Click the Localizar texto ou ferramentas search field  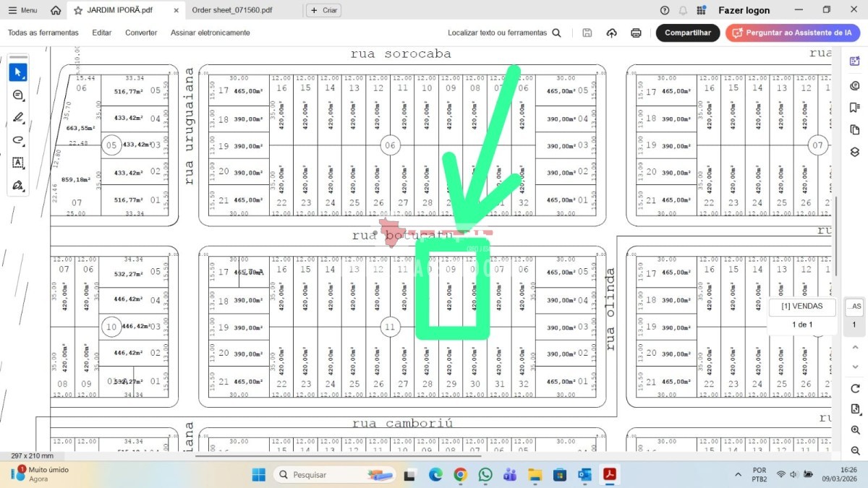[x=504, y=33]
